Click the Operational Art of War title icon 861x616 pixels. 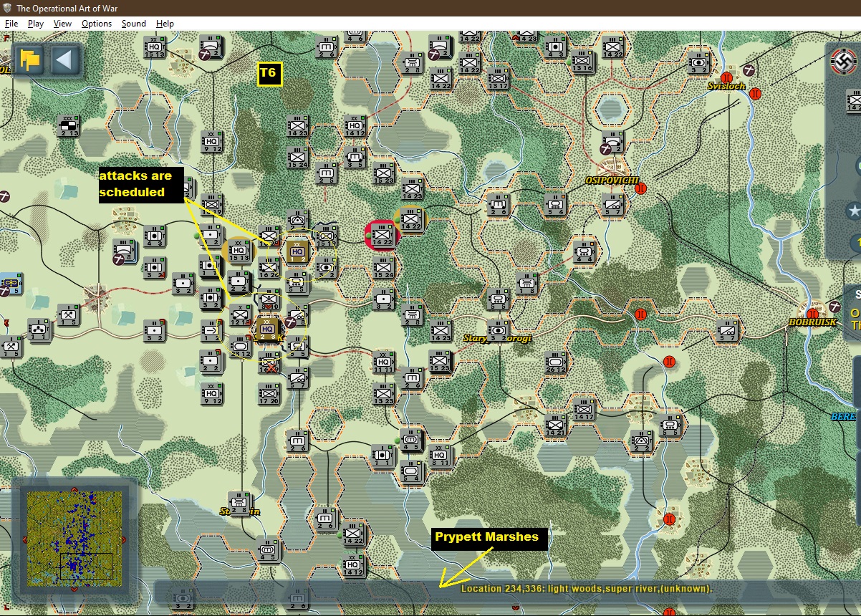click(x=7, y=8)
